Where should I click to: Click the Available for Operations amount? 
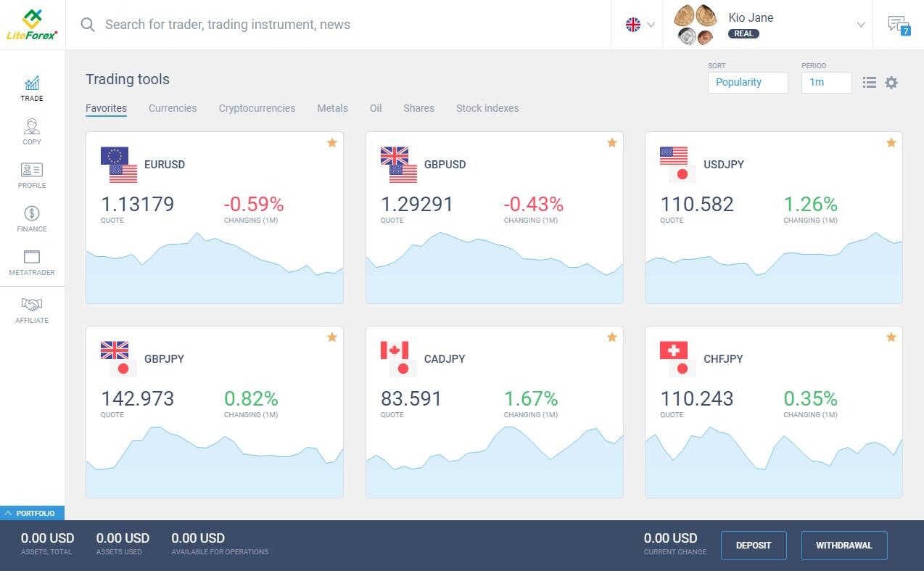(x=198, y=538)
